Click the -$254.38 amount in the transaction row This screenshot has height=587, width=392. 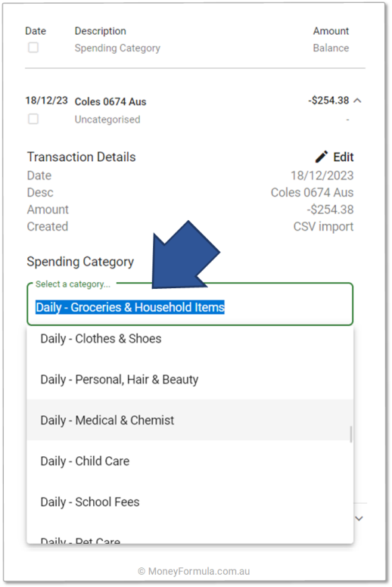(328, 101)
